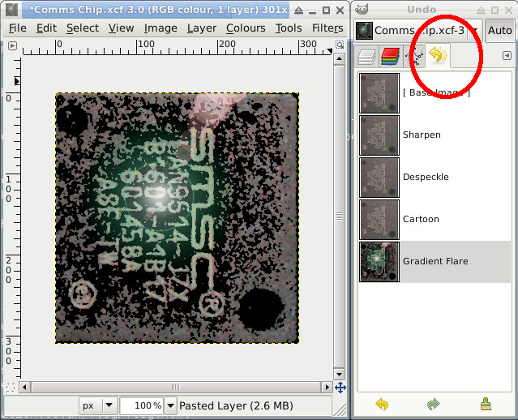Screen dimensions: 518x420
Task: Open the Select menu
Action: click(x=83, y=28)
